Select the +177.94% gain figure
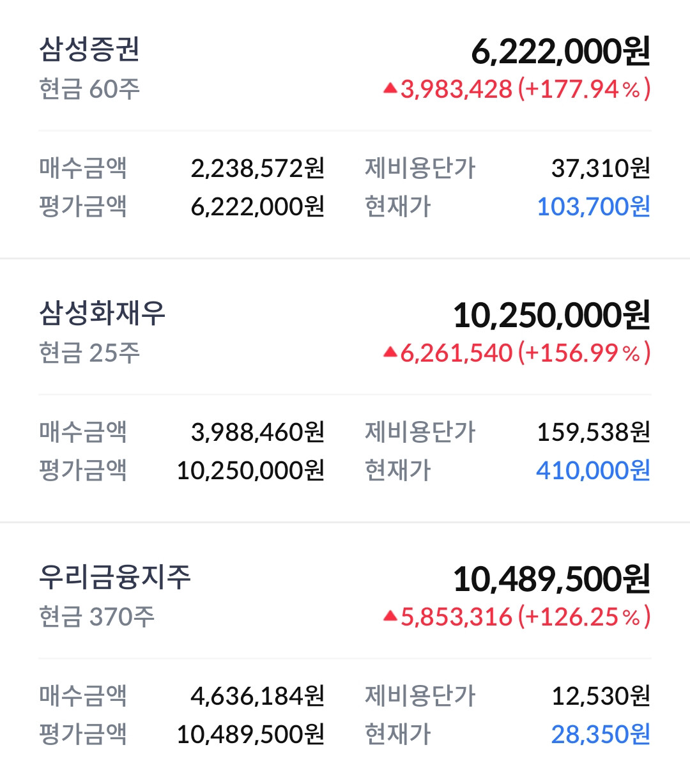 coord(584,89)
